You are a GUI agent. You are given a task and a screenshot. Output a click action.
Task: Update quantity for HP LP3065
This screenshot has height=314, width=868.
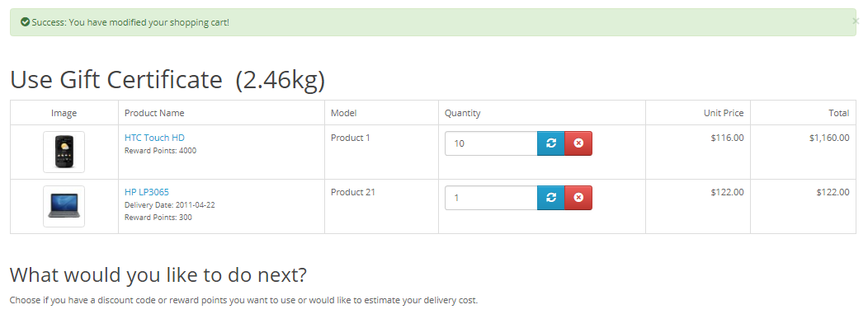pyautogui.click(x=551, y=197)
